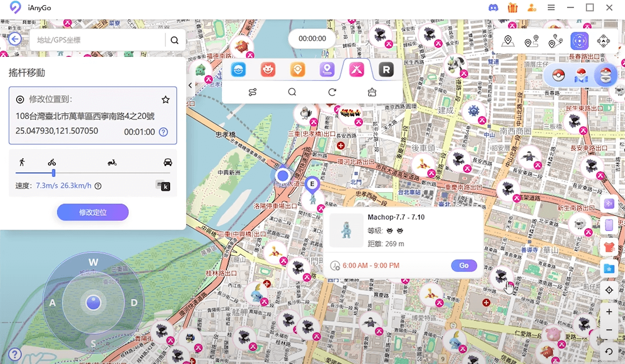This screenshot has width=625, height=364.
Task: Switch to the red monster face tab
Action: (x=268, y=70)
